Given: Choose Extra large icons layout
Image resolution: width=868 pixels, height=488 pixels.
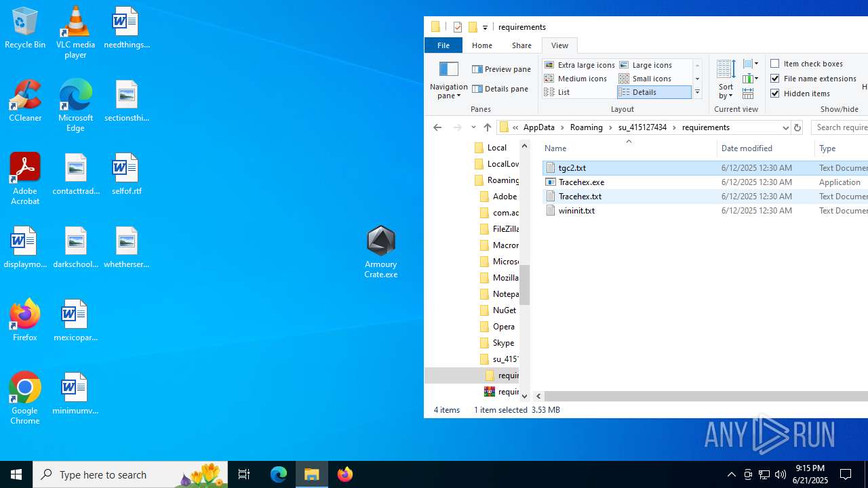Looking at the screenshot, I should pos(580,65).
